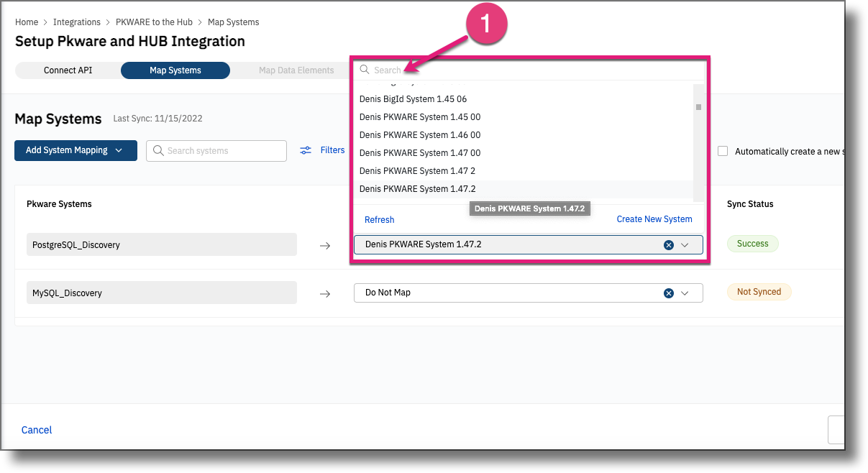The image size is (868, 473).
Task: Clear the Do Not Map selection
Action: click(x=668, y=293)
